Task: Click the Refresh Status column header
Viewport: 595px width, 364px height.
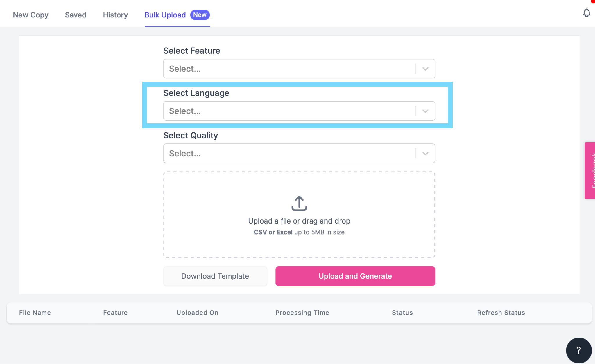Action: point(501,313)
